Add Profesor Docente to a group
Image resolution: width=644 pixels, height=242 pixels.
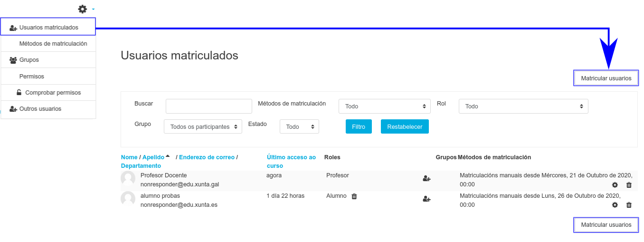[426, 179]
